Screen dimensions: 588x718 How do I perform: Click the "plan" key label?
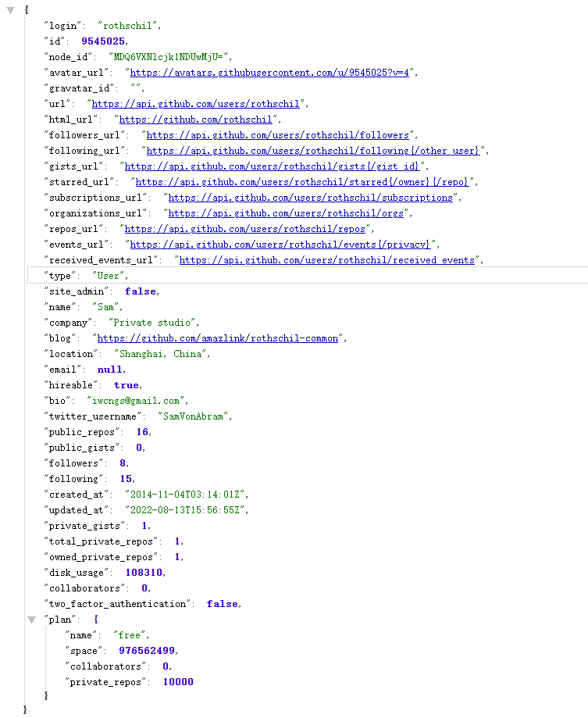pos(60,620)
